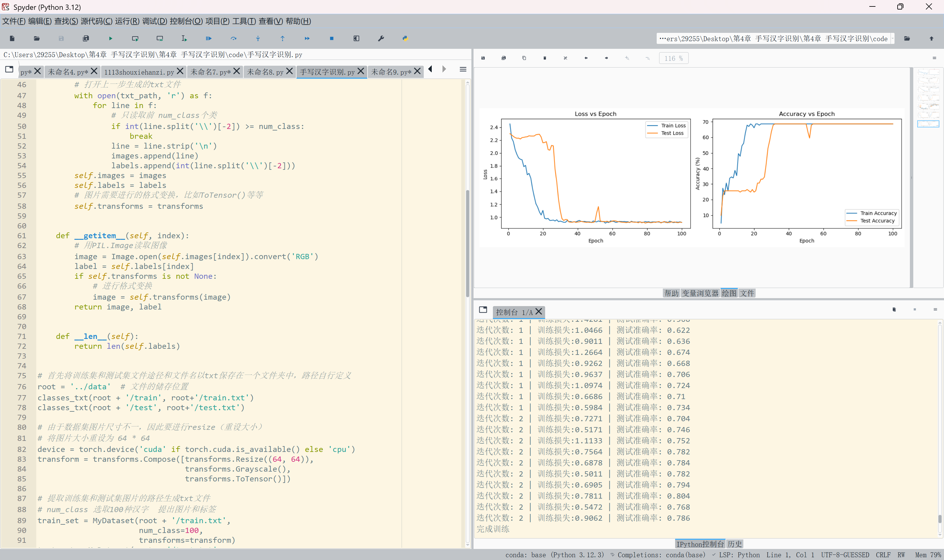Click the Save all files toolbar icon

point(86,38)
